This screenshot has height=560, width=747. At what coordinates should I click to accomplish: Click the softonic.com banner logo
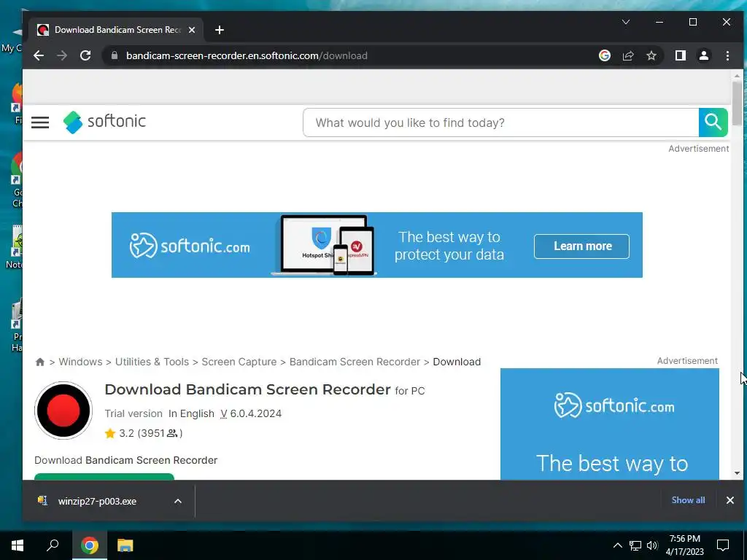(190, 246)
